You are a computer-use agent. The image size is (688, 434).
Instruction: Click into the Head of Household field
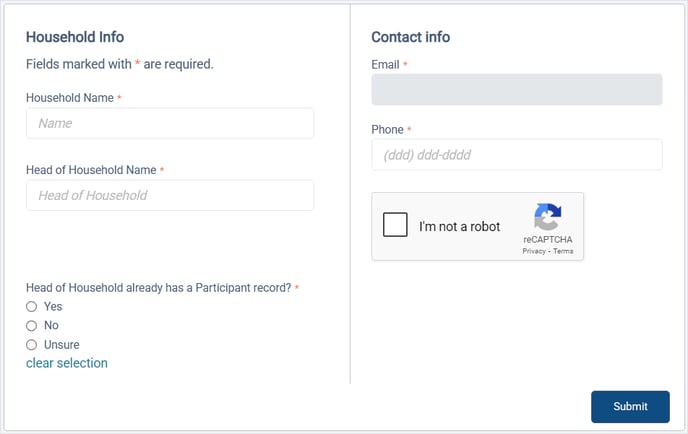170,195
